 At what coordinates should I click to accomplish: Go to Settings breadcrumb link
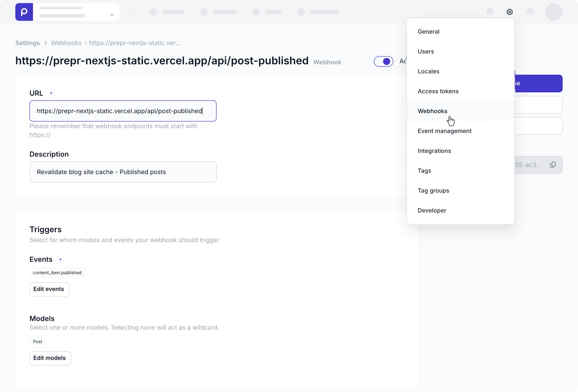[28, 43]
